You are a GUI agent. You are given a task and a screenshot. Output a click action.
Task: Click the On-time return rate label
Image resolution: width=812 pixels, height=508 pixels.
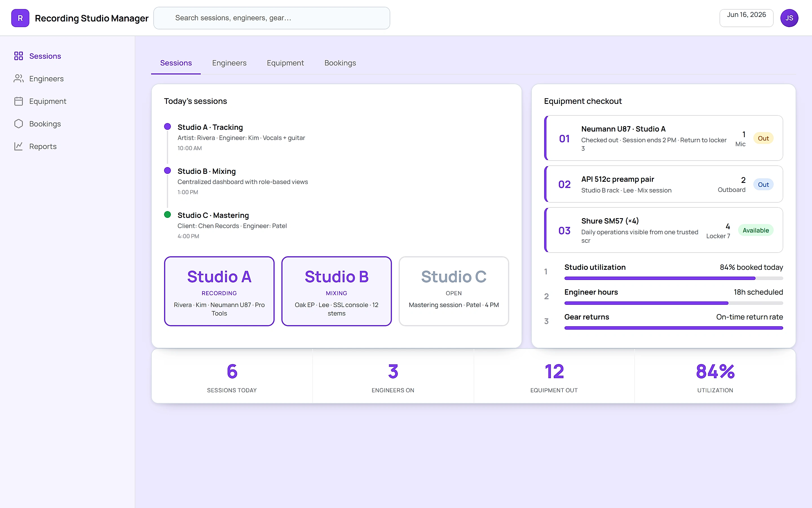[x=749, y=317]
